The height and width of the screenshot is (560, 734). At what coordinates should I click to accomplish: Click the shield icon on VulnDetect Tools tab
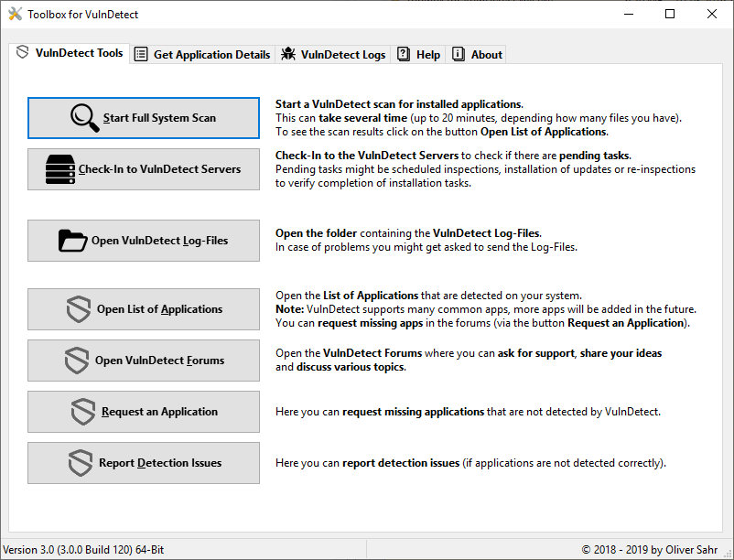[x=23, y=52]
